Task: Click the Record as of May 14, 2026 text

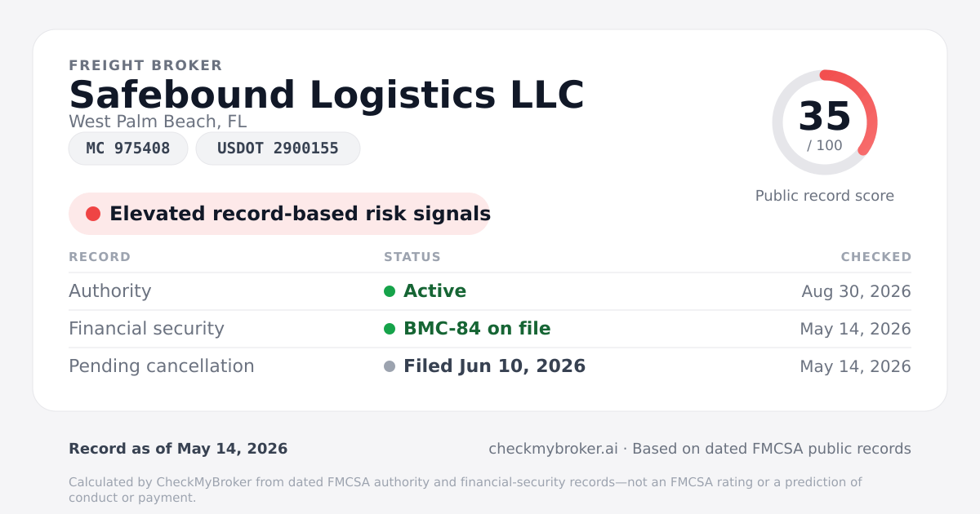Action: [178, 449]
